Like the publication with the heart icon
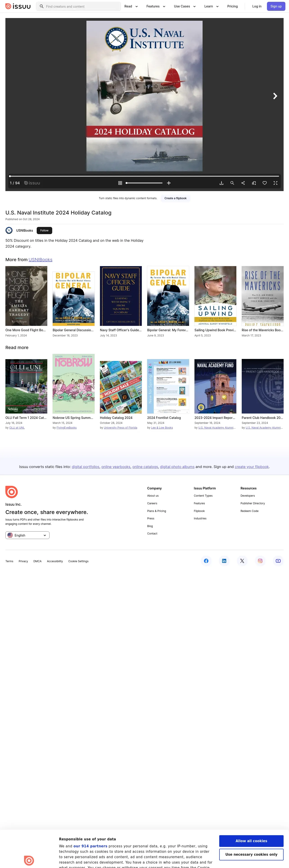Screen dimensions: 289x868 (265, 183)
